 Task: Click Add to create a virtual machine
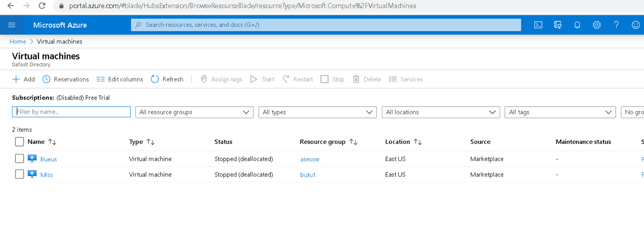click(x=23, y=79)
